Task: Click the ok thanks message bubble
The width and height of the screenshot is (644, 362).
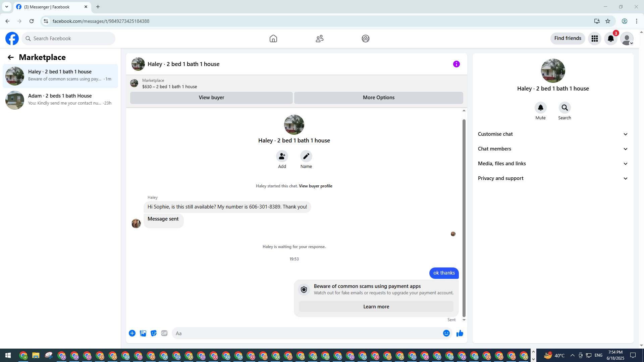Action: 444,273
